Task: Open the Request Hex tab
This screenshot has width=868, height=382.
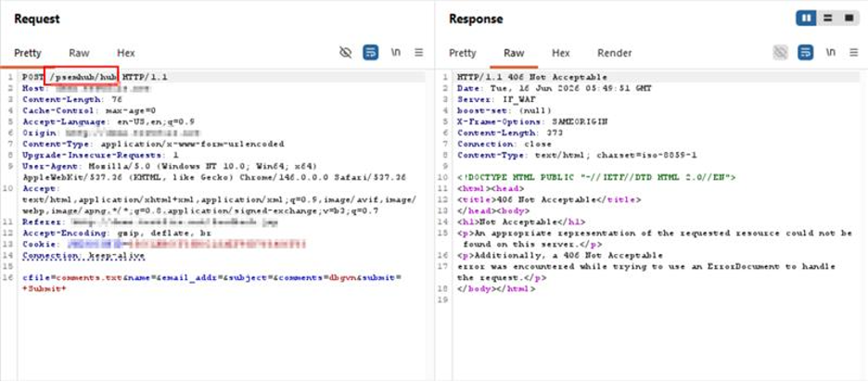Action: coord(126,53)
